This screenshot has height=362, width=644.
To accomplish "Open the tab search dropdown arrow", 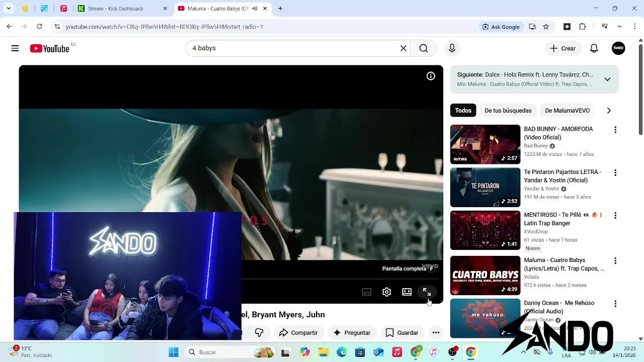I will coord(9,9).
